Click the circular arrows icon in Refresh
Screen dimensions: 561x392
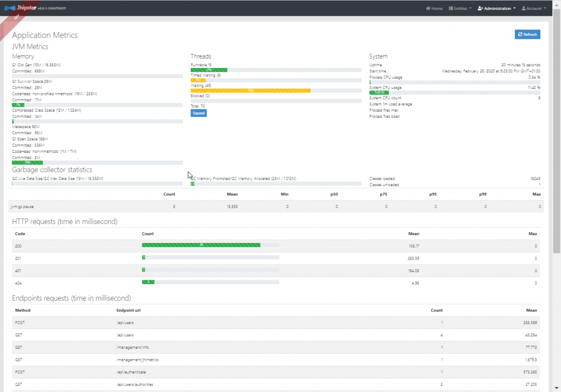520,34
